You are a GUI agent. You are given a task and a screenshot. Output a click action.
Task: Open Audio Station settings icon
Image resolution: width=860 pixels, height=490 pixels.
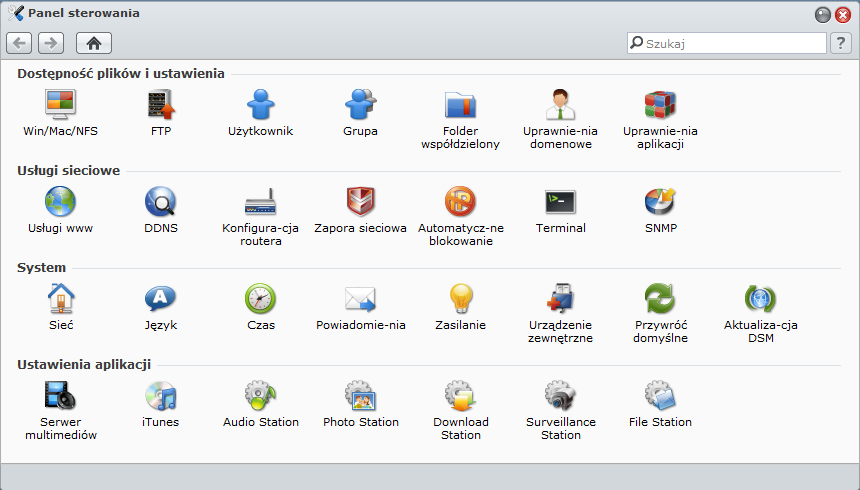click(x=261, y=396)
